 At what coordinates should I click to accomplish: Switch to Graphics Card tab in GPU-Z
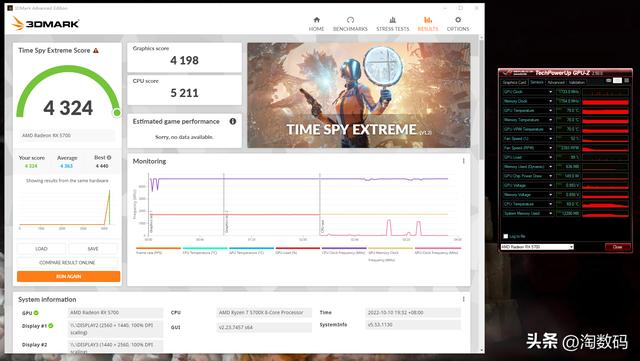515,82
